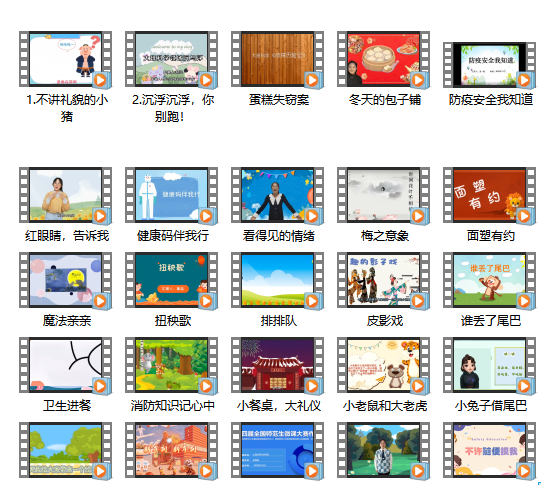Click the file name label 梅之意象
This screenshot has width=541, height=485.
385,236
